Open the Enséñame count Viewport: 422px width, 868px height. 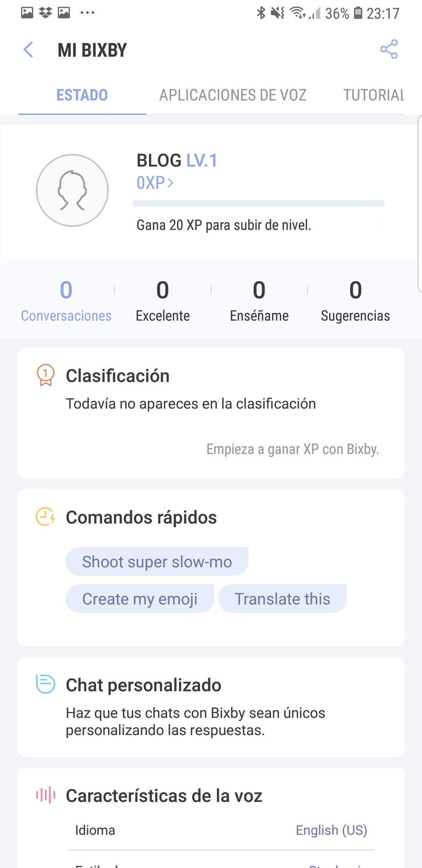(259, 299)
